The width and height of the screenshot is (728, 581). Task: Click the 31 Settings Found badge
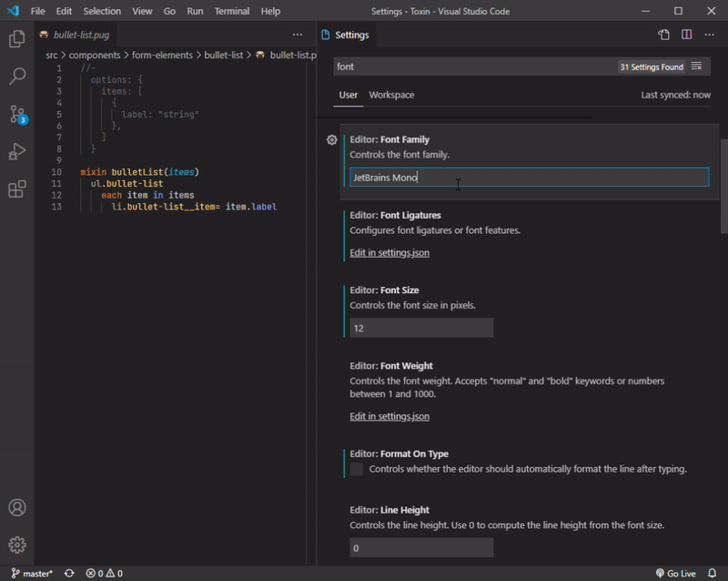pyautogui.click(x=652, y=66)
